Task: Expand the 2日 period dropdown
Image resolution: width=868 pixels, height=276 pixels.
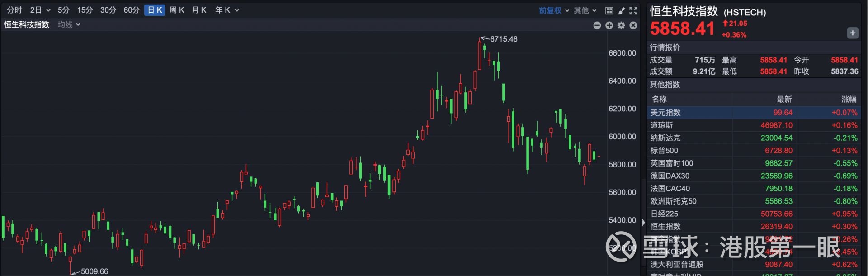Action: coord(48,10)
